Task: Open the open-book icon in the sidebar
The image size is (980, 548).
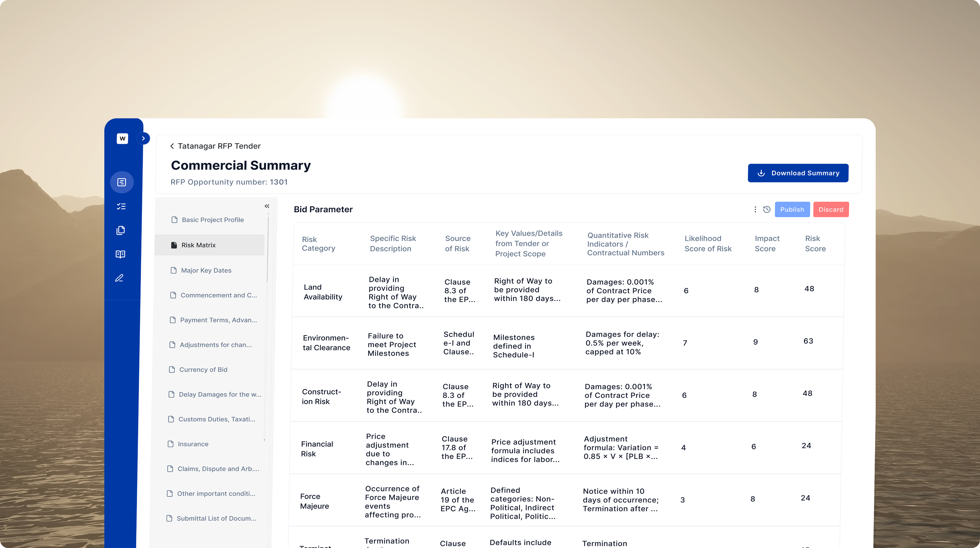Action: click(120, 254)
